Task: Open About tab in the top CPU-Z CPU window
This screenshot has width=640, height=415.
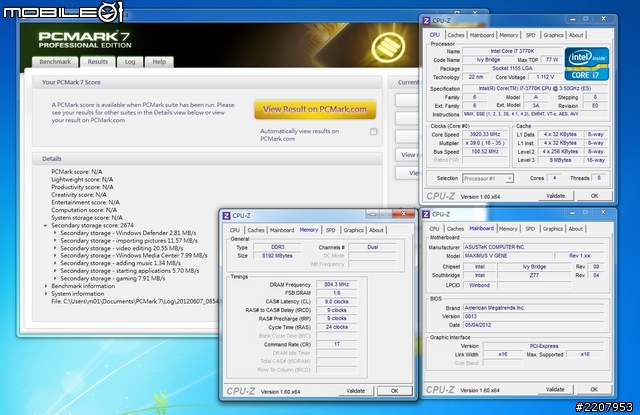Action: [x=576, y=35]
